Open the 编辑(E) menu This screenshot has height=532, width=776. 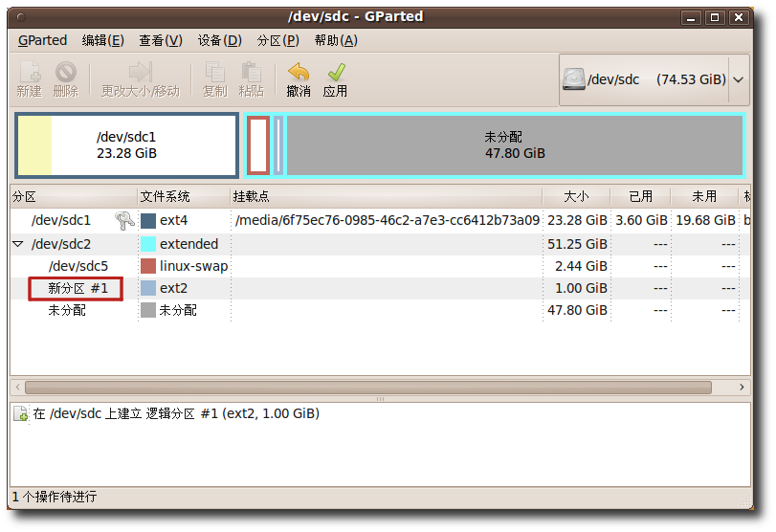pos(103,40)
